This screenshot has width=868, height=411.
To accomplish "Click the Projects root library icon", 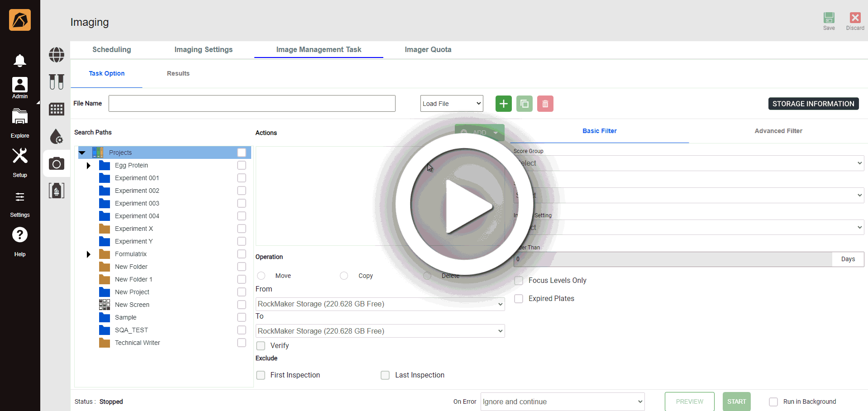I will [98, 153].
